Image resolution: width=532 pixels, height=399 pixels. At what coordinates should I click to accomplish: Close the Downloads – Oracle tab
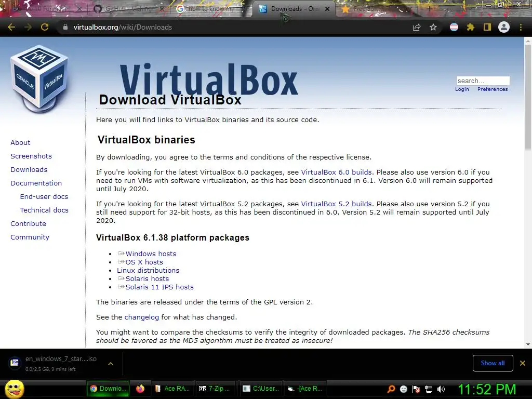coord(327,9)
